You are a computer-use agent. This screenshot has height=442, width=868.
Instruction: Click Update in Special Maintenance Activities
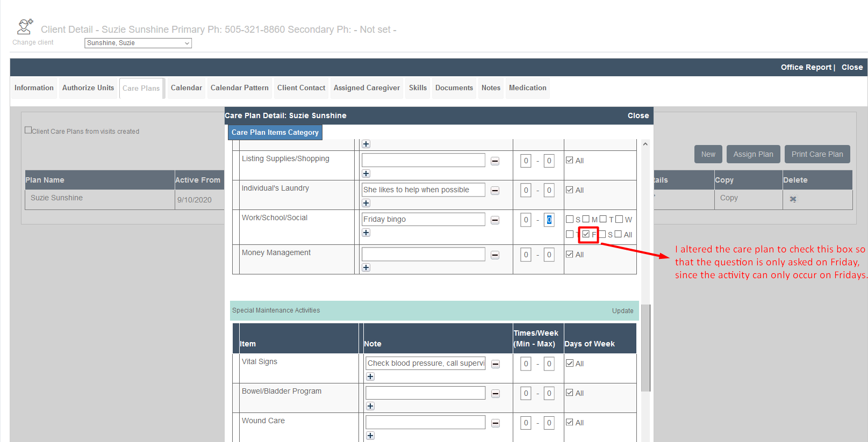tap(622, 311)
